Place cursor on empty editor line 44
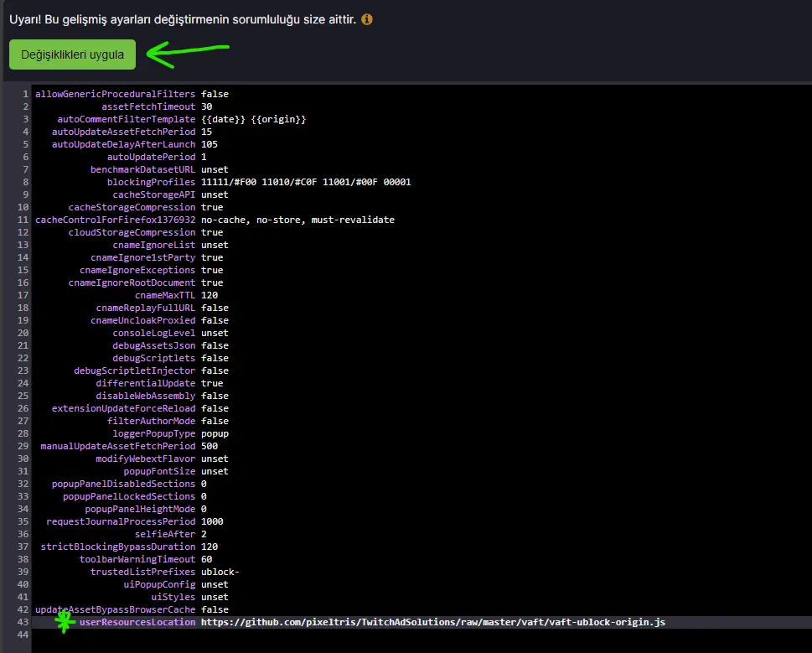 point(422,635)
